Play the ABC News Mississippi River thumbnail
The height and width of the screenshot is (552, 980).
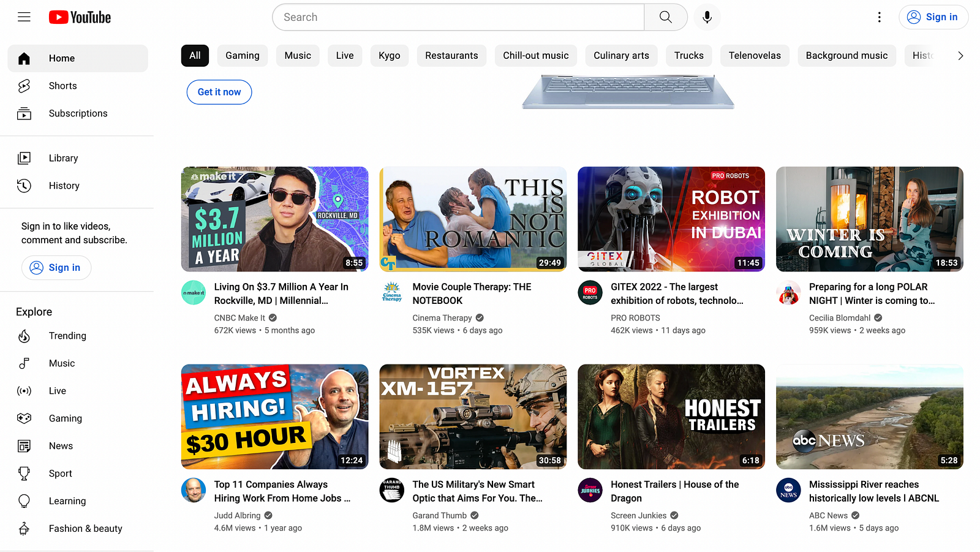870,417
